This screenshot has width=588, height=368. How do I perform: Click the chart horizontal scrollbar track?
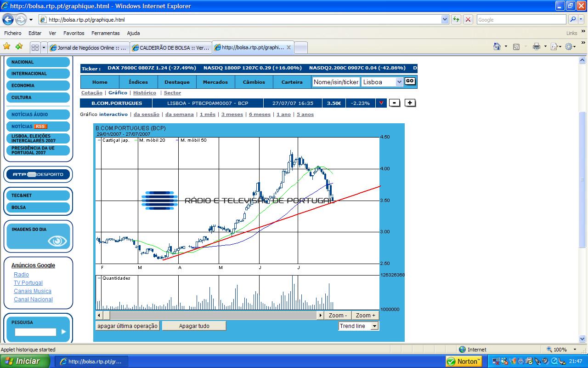coord(214,316)
